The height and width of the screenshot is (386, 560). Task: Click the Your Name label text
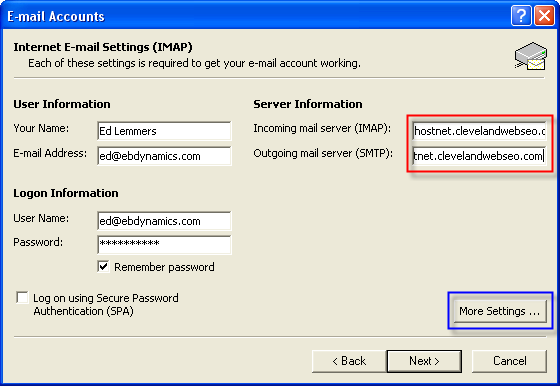tap(41, 128)
